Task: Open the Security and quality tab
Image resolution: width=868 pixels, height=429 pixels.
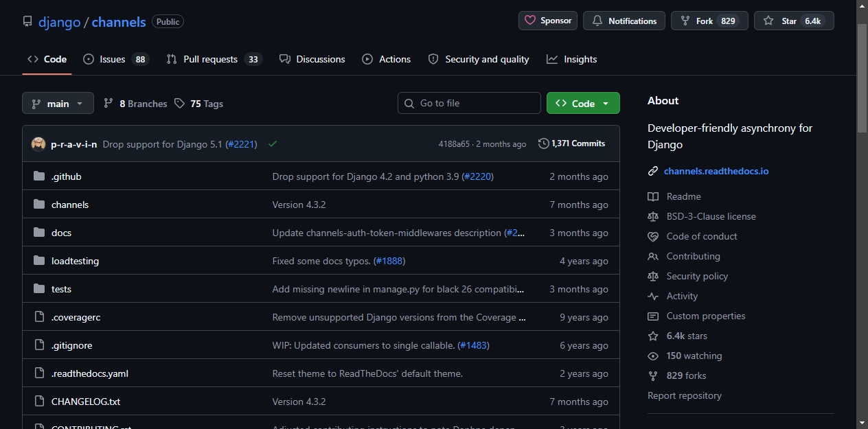Action: pyautogui.click(x=479, y=59)
